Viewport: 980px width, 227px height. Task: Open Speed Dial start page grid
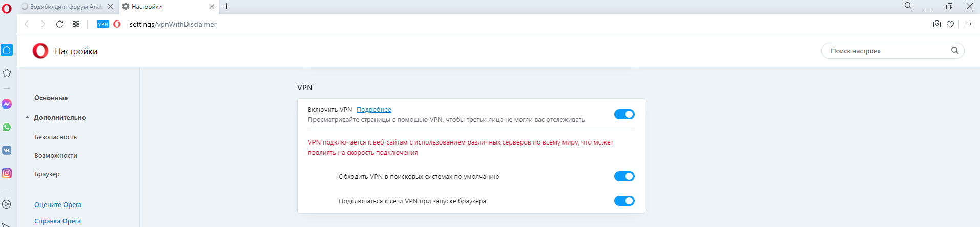click(76, 24)
